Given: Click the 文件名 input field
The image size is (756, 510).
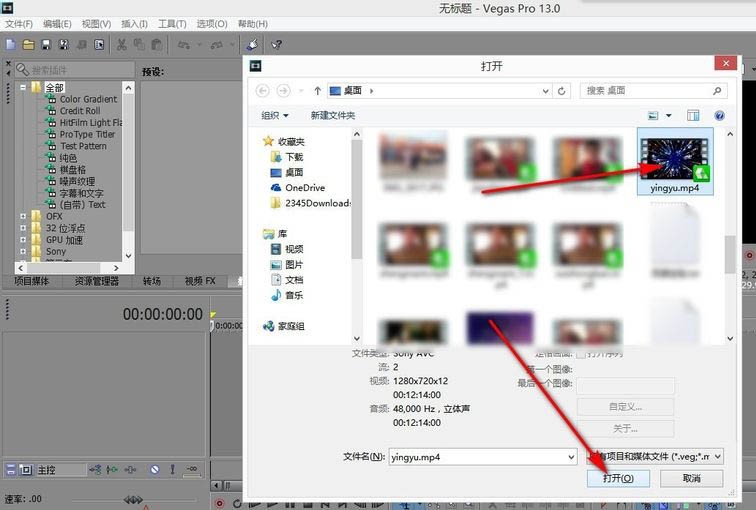Looking at the screenshot, I should (x=477, y=456).
